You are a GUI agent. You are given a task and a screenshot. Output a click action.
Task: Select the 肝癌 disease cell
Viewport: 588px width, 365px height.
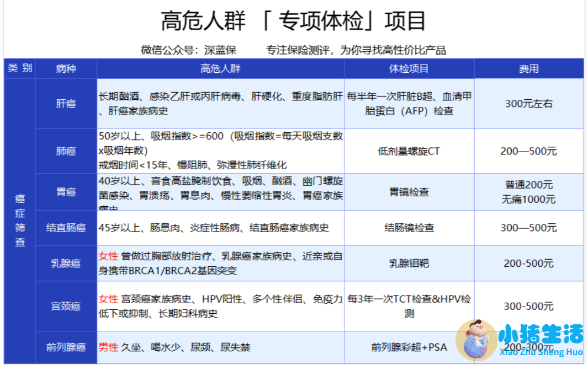66,104
